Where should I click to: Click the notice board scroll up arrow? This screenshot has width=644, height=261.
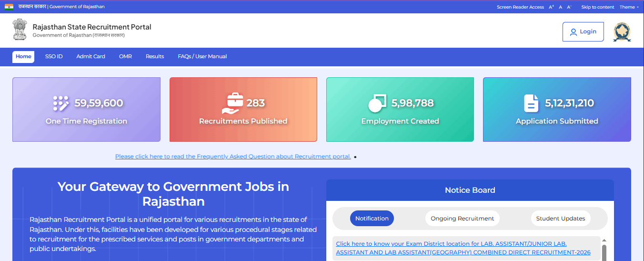click(x=604, y=240)
